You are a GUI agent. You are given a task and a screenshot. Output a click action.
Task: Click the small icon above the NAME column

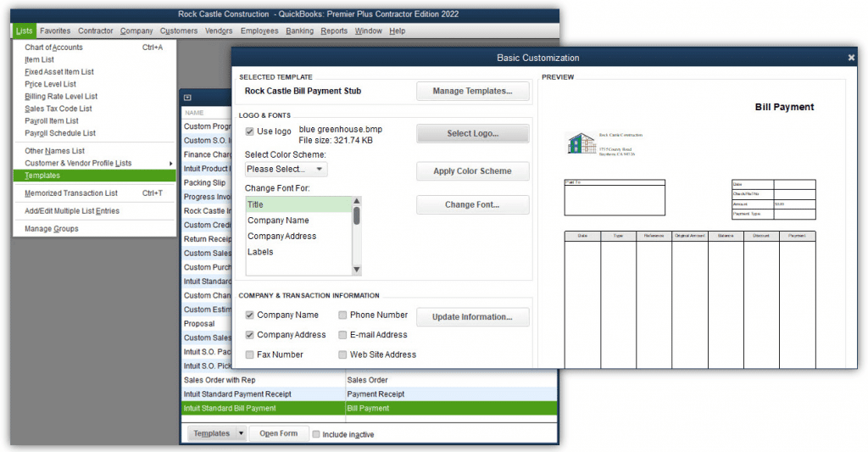[187, 98]
